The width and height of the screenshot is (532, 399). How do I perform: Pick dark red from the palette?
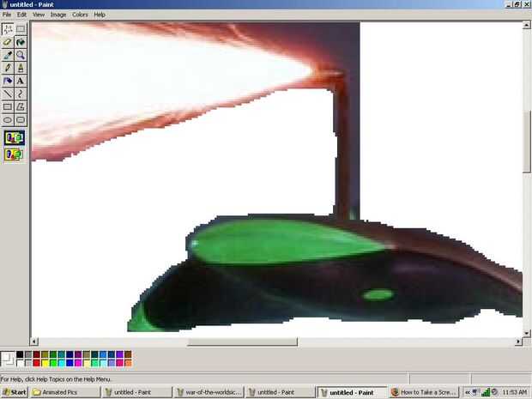point(37,354)
